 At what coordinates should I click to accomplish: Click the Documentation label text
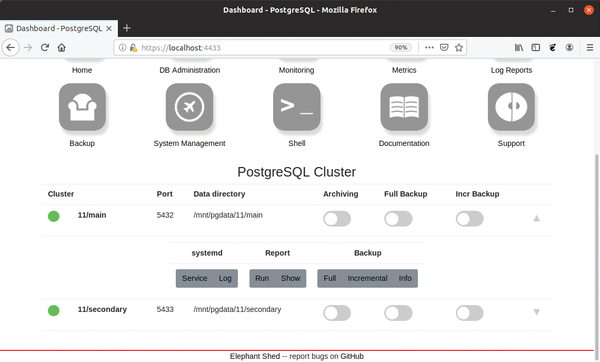click(404, 143)
